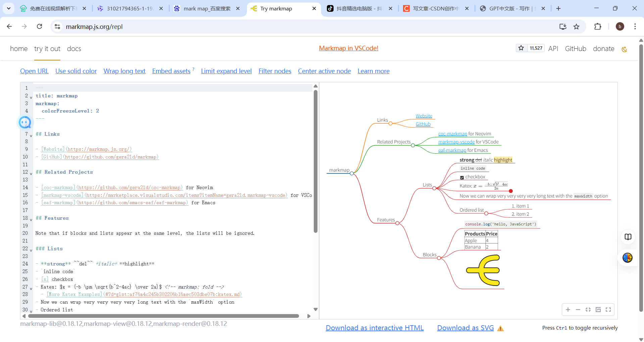Click the Limit expand level option
644x342 pixels.
pos(226,71)
